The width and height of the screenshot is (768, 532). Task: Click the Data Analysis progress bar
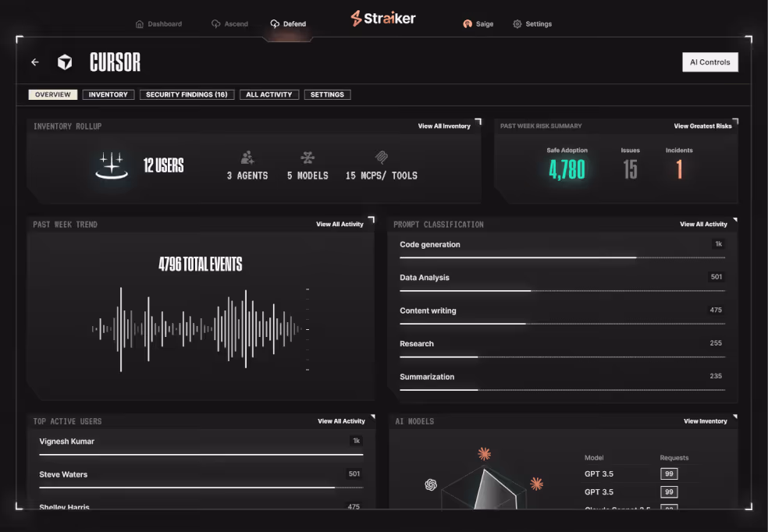click(x=562, y=291)
